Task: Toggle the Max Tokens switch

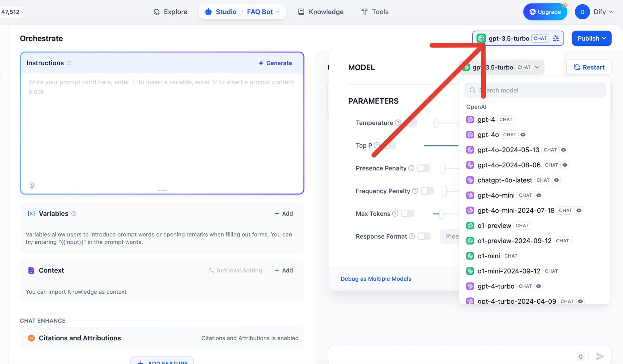Action: [407, 214]
